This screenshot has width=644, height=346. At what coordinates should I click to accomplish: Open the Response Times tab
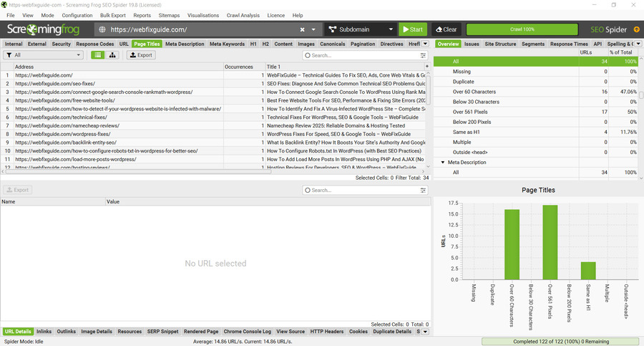(569, 44)
